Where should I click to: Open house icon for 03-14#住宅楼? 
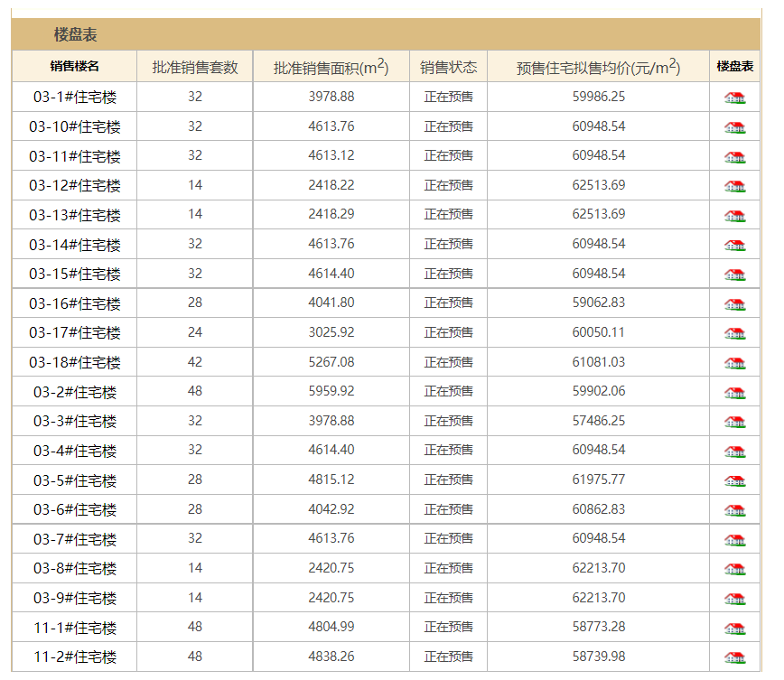(734, 245)
